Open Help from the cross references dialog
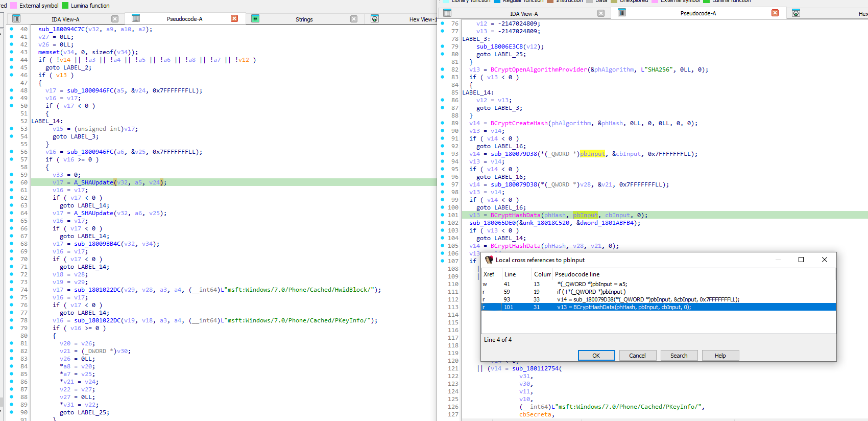The height and width of the screenshot is (421, 868). coord(720,356)
